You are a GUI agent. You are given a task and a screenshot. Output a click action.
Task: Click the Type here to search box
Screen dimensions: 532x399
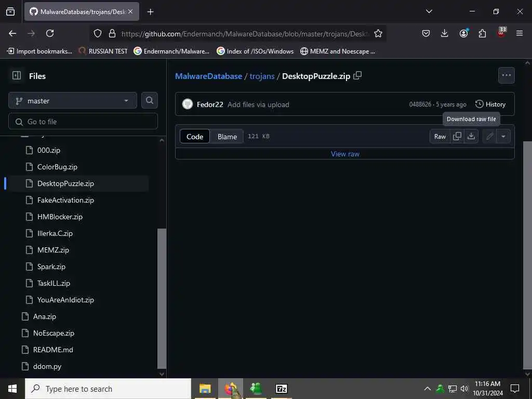(x=108, y=389)
